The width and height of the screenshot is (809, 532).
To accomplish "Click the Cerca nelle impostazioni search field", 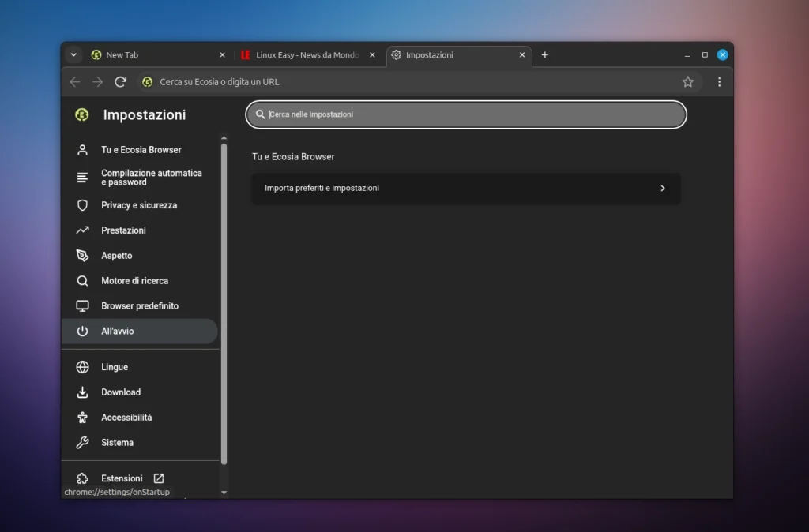I will click(466, 114).
